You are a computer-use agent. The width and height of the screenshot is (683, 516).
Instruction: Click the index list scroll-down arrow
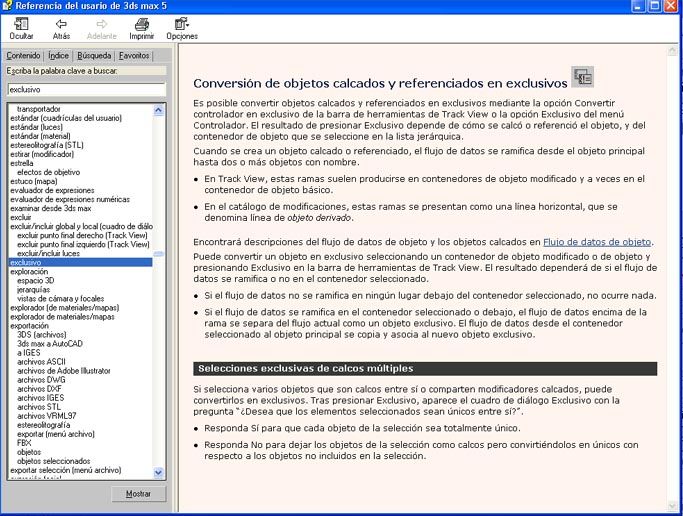coord(159,472)
